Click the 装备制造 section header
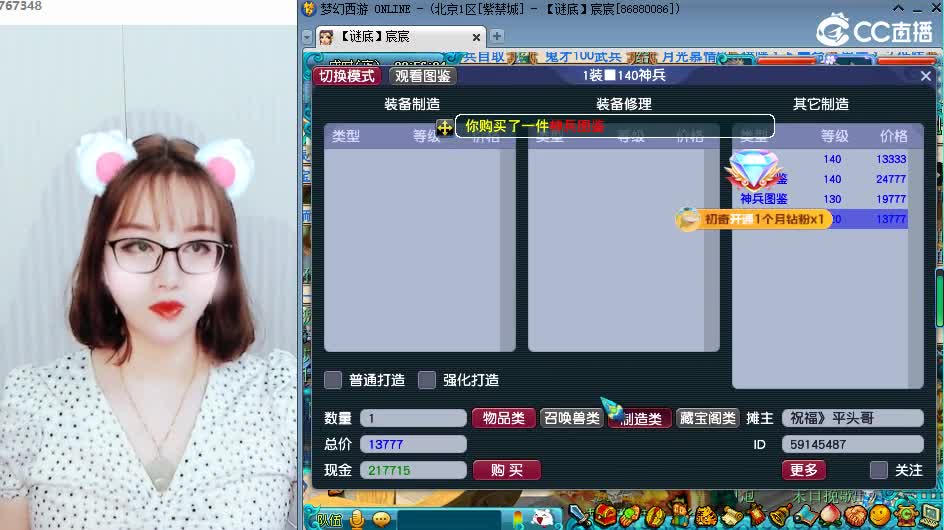Viewport: 944px width, 530px height. 412,104
